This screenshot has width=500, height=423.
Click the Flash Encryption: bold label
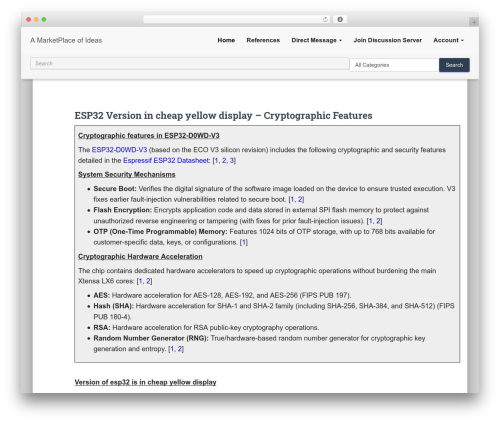123,210
